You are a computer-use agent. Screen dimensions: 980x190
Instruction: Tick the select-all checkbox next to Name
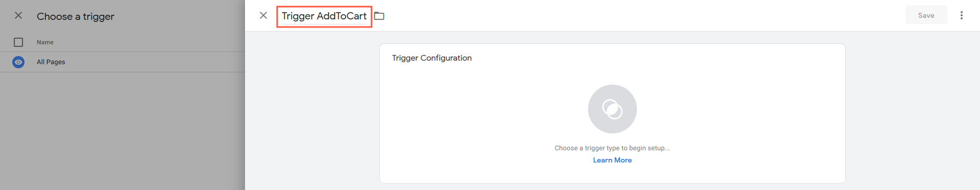click(x=18, y=42)
